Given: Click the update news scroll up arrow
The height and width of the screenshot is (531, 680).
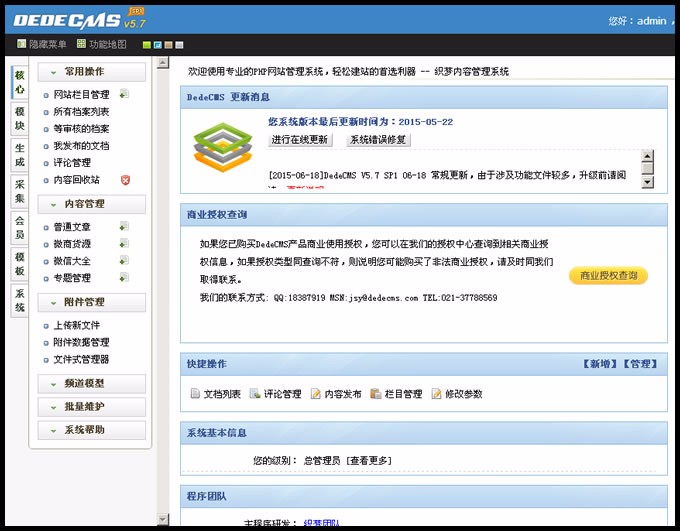Looking at the screenshot, I should coord(647,156).
